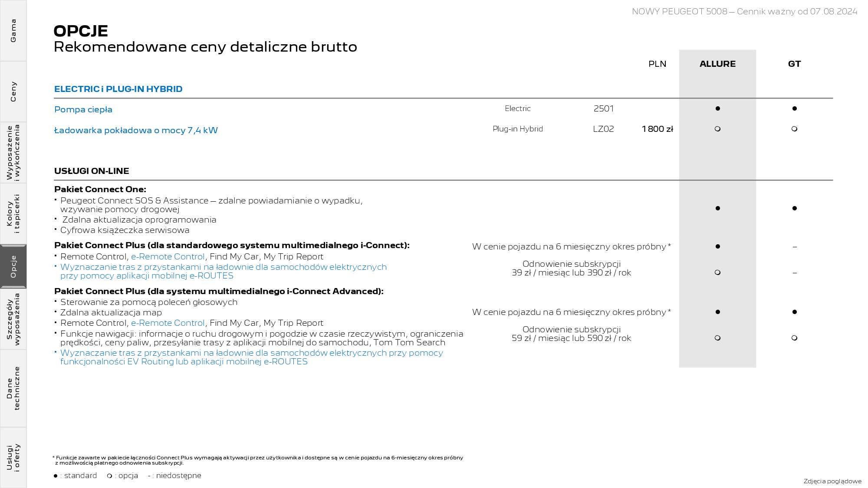Open Dane techniczne side tab
The image size is (868, 488).
point(13,388)
